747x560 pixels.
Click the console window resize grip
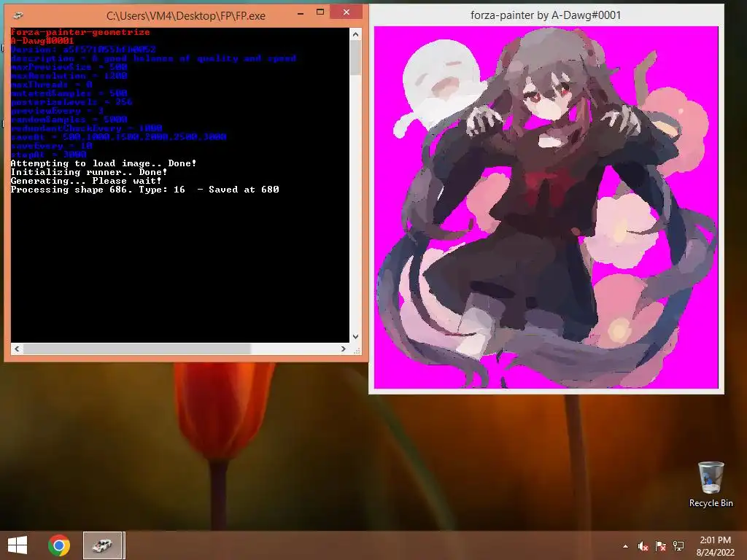point(357,350)
